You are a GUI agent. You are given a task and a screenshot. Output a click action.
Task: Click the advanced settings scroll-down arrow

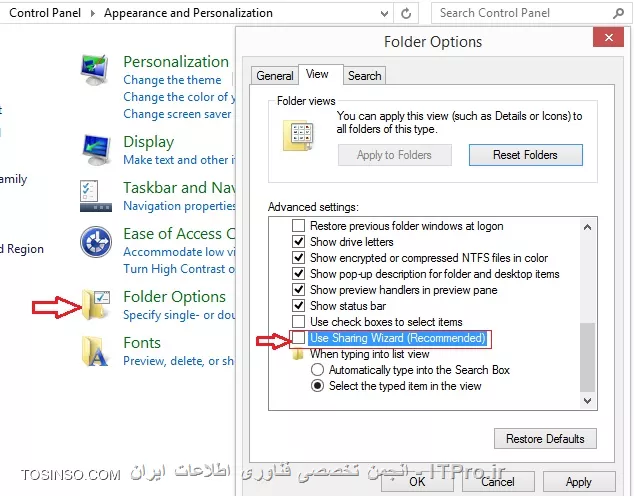coord(588,401)
